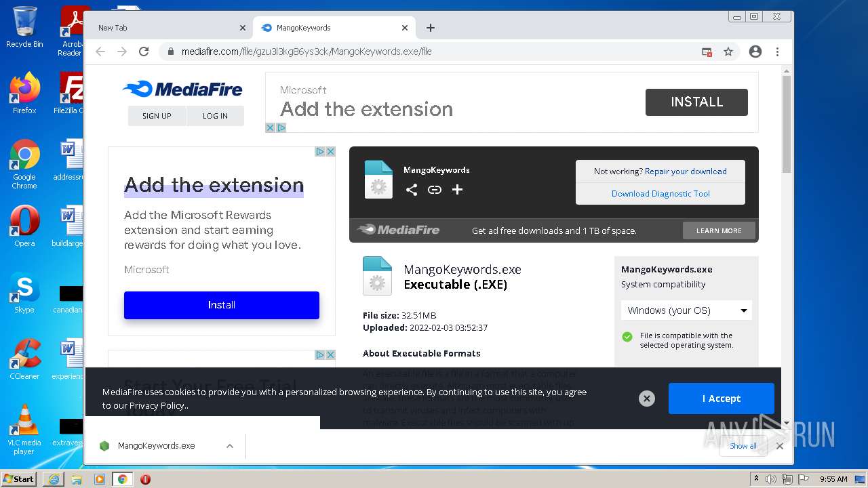868x488 pixels.
Task: Click the LEARN MORE button
Action: tap(719, 230)
